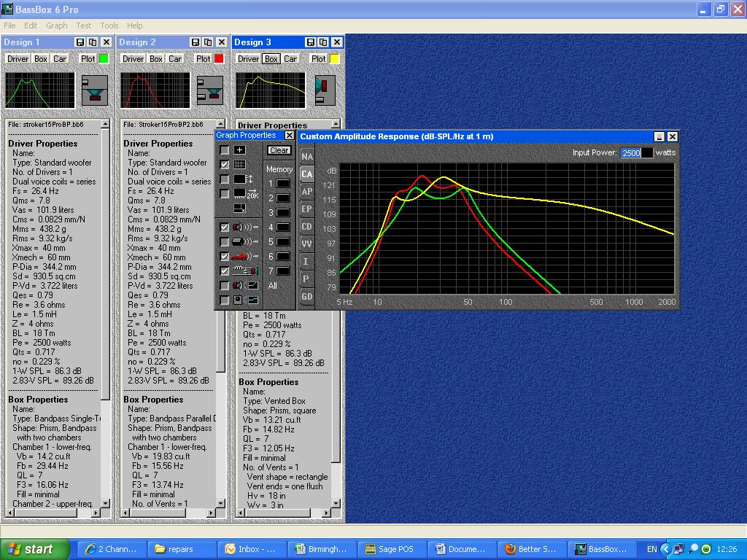Viewport: 747px width, 560px height.
Task: Click the Car button in Design 3
Action: (x=290, y=58)
